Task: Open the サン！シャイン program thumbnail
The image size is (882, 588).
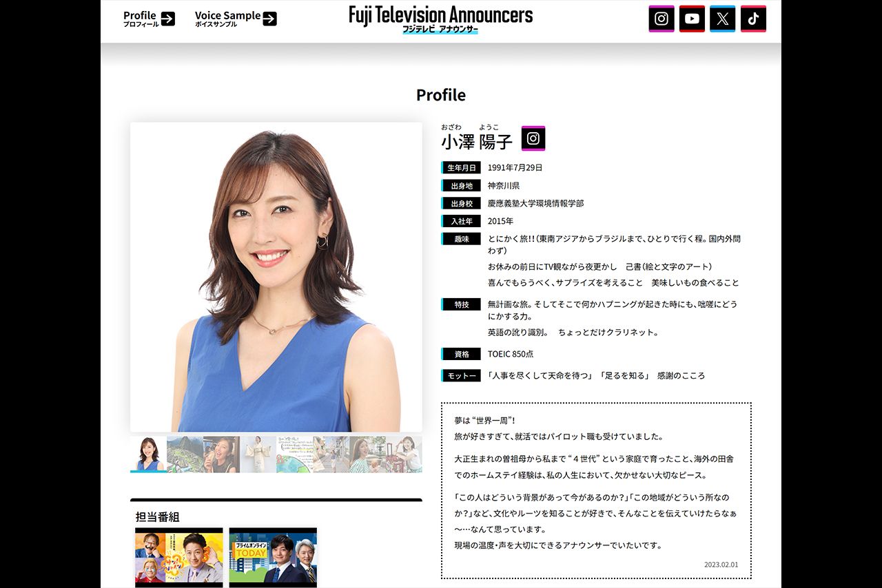Action: 178,556
